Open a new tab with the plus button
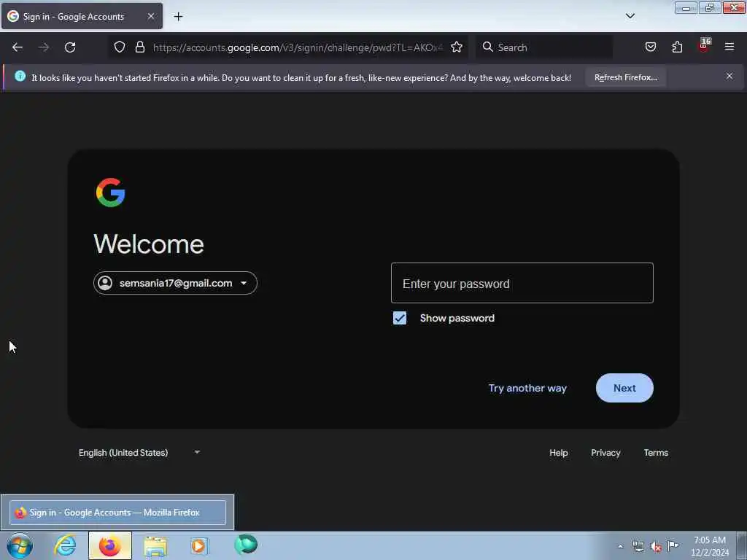 (178, 17)
